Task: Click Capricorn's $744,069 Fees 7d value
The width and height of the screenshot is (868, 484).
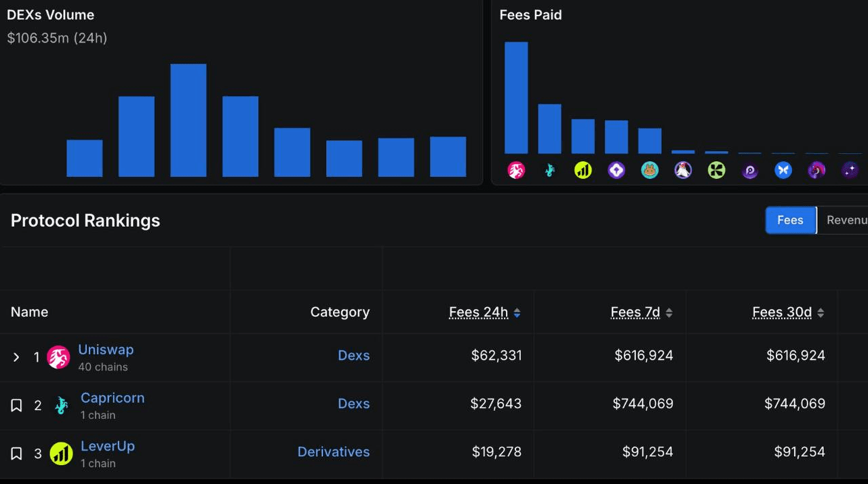Action: (x=643, y=403)
